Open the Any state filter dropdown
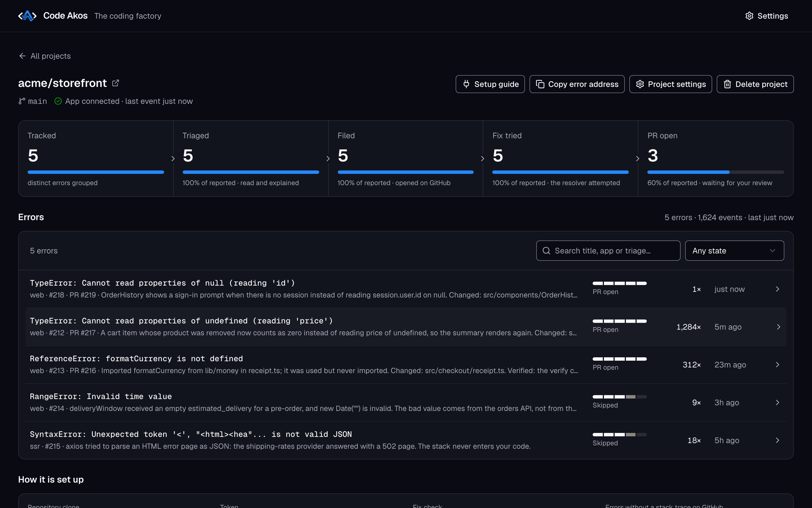 point(734,251)
